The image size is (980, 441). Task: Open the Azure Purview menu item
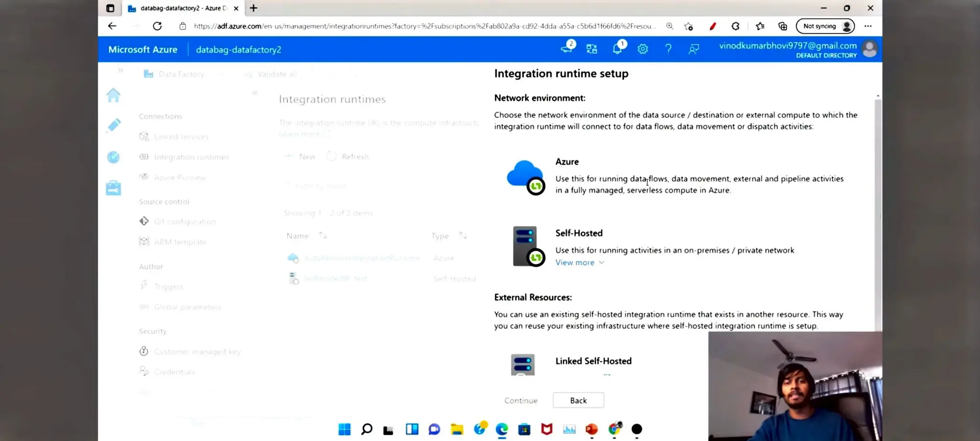tap(173, 177)
